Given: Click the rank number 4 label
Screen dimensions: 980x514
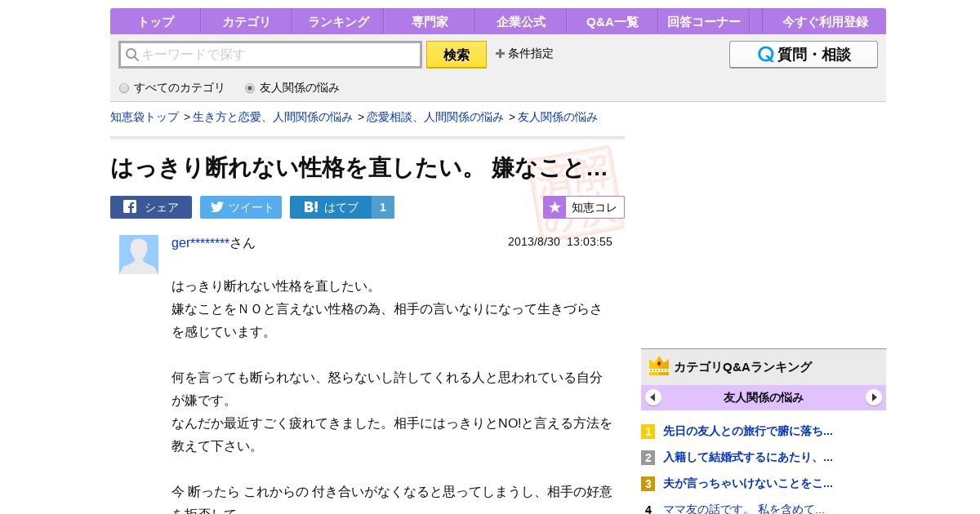Looking at the screenshot, I should pos(648,510).
